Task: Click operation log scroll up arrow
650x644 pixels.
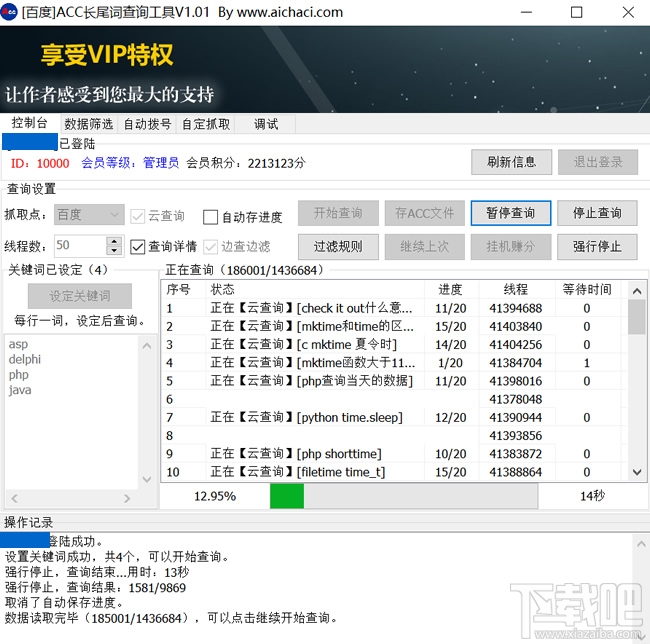Action: 641,544
